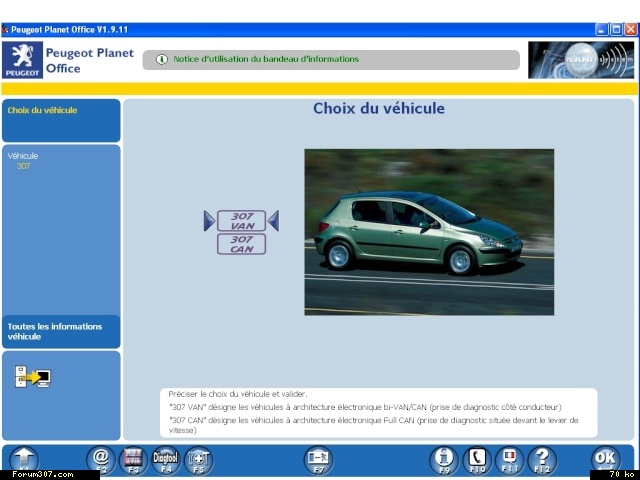Click the Véhicule label in sidebar

click(x=23, y=156)
